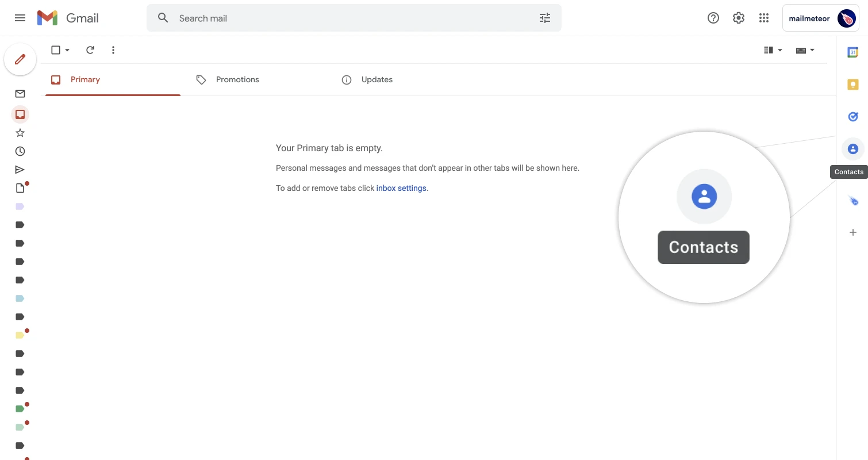The height and width of the screenshot is (460, 868).
Task: Open Google Calendar from the side panel
Action: tap(853, 52)
